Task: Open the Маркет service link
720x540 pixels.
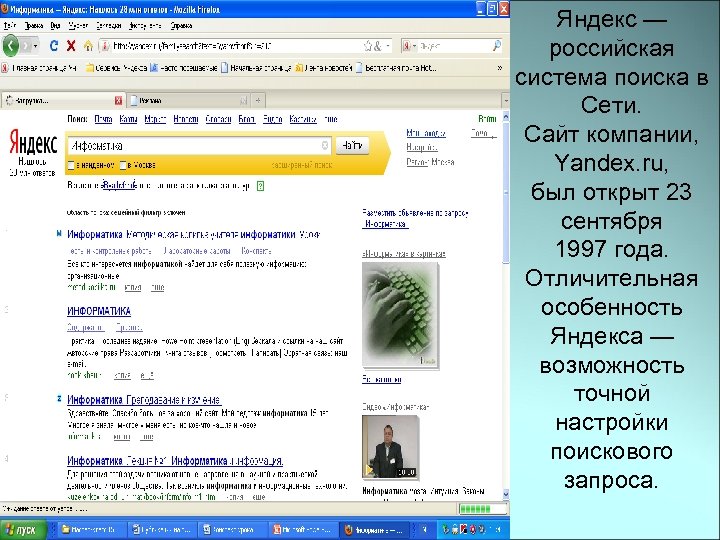Action: point(155,119)
